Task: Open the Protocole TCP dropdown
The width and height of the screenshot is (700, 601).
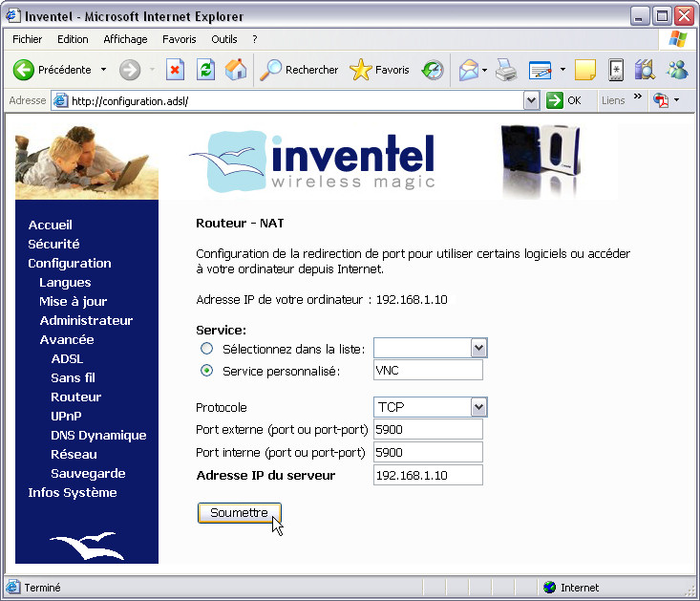Action: (430, 407)
